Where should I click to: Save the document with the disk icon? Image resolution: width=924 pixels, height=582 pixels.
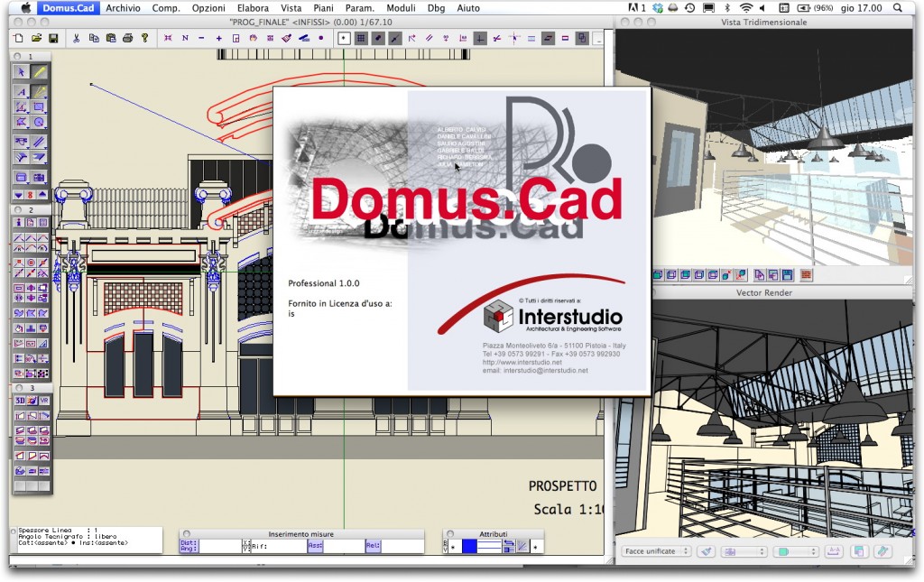53,38
